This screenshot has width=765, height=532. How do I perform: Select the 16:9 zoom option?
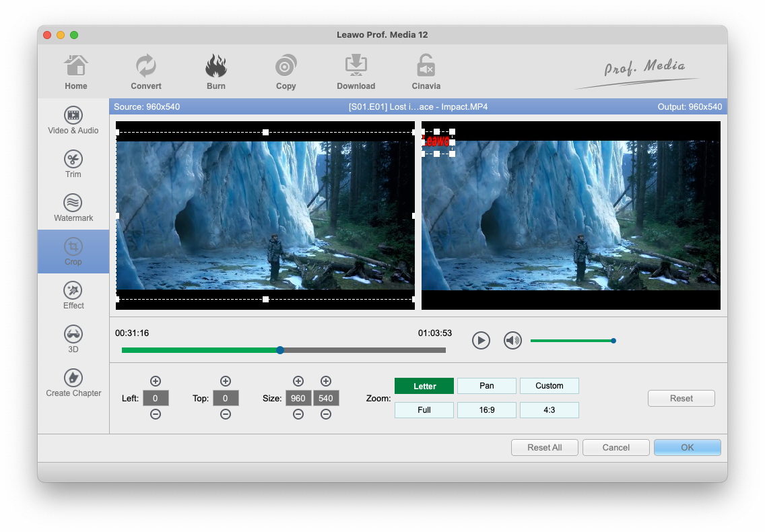[486, 410]
